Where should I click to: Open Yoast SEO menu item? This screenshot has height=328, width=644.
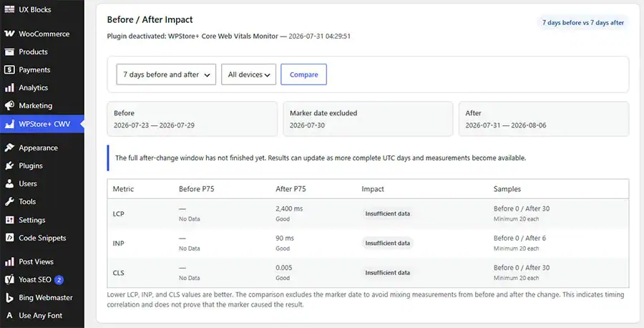pos(42,279)
